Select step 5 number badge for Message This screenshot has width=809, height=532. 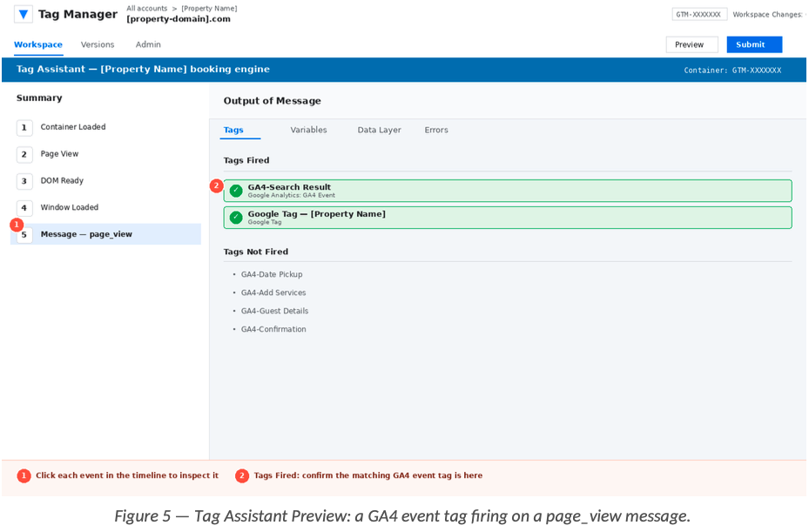tap(24, 235)
